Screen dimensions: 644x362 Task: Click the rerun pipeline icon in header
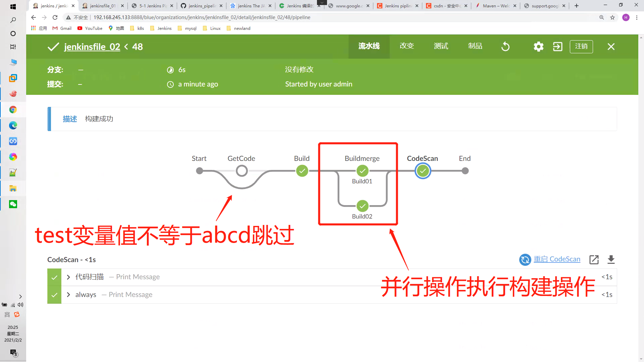pos(505,47)
